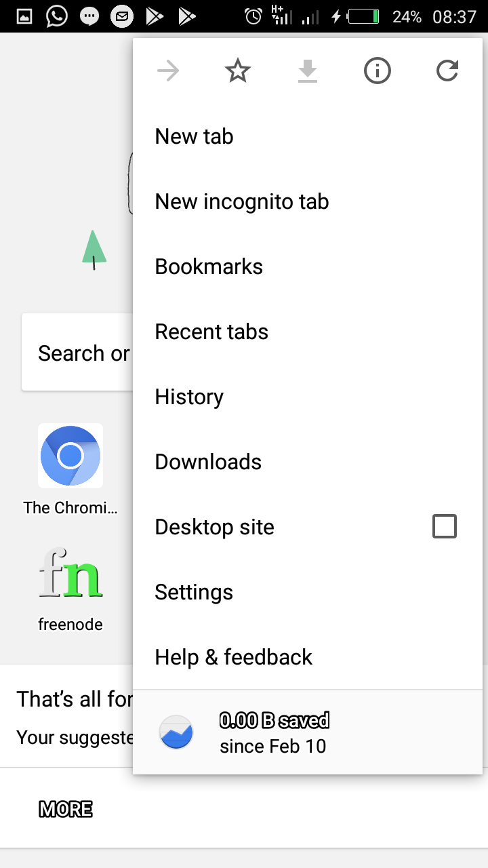Tap the MORE button
Viewport: 488px width, 868px height.
point(66,809)
